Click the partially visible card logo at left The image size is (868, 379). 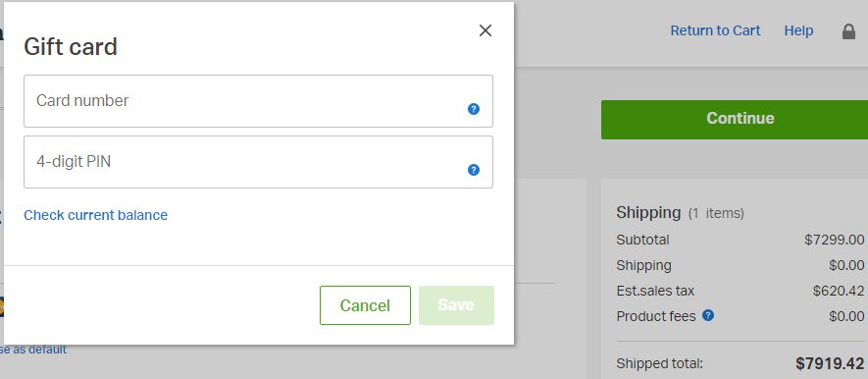click(2, 306)
